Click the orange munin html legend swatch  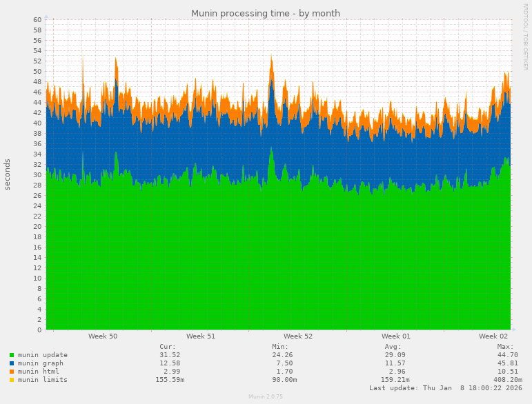[x=12, y=372]
